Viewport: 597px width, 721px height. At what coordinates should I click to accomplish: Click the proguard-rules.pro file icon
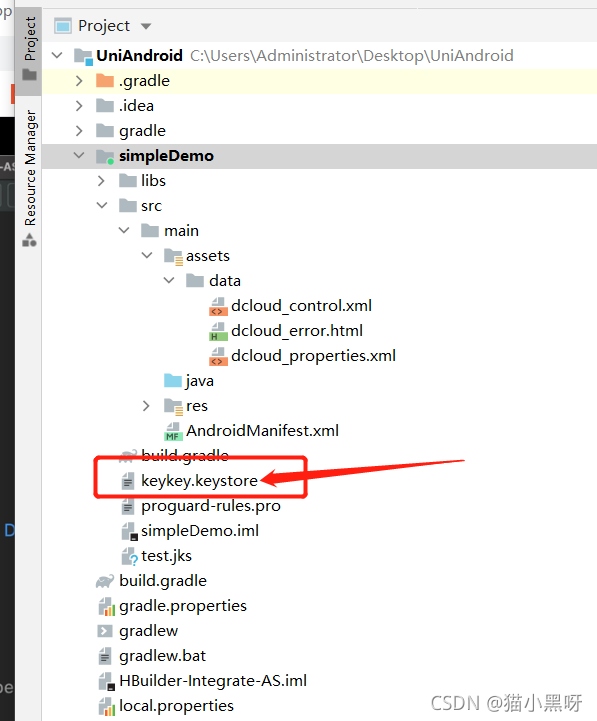pyautogui.click(x=128, y=506)
